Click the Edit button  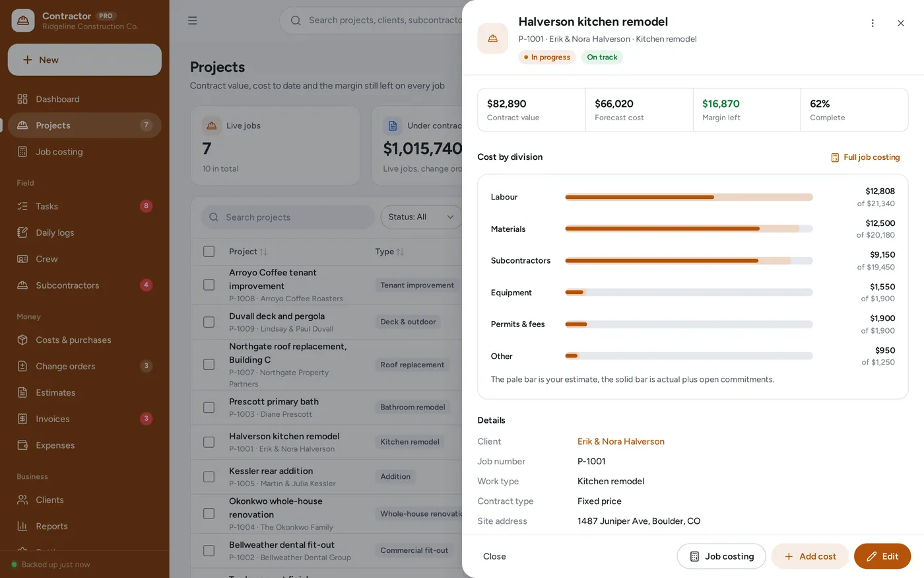[882, 556]
